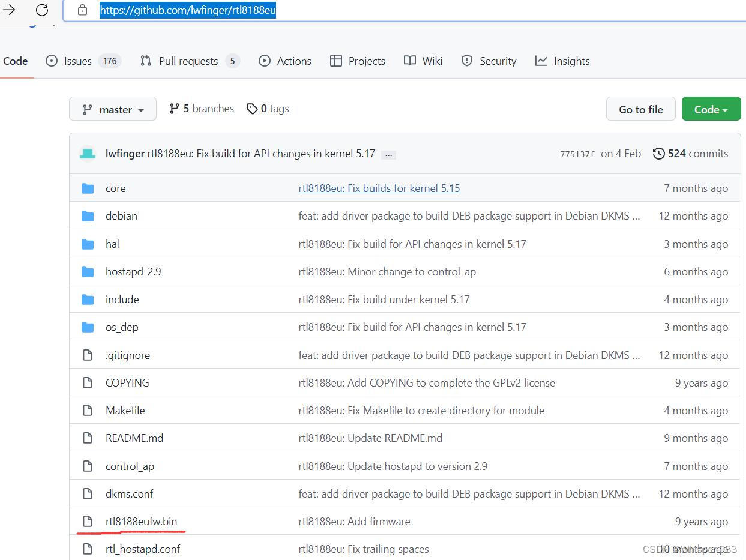Open the Security tab
This screenshot has width=746, height=560.
(489, 61)
